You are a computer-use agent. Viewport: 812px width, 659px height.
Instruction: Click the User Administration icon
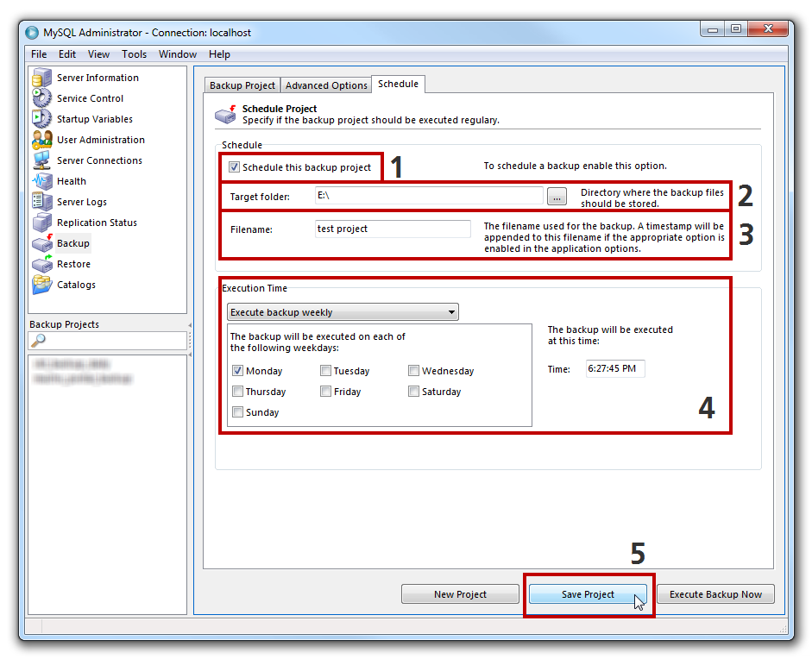[42, 140]
